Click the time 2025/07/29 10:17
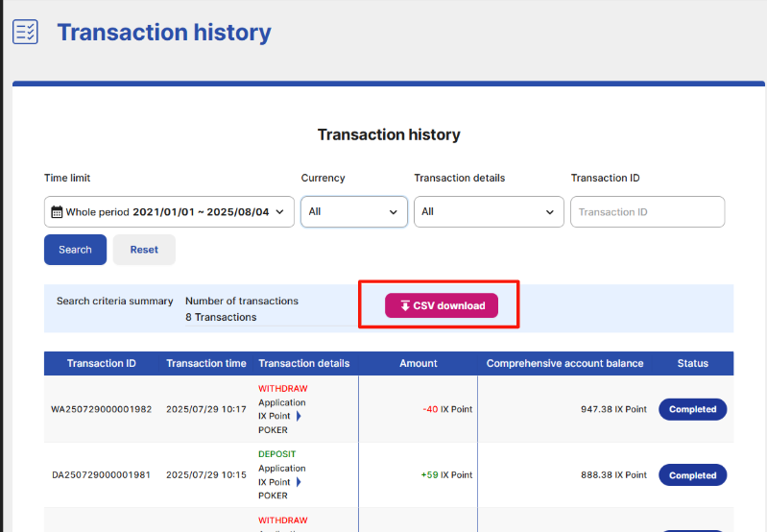This screenshot has width=767, height=532. pyautogui.click(x=206, y=409)
